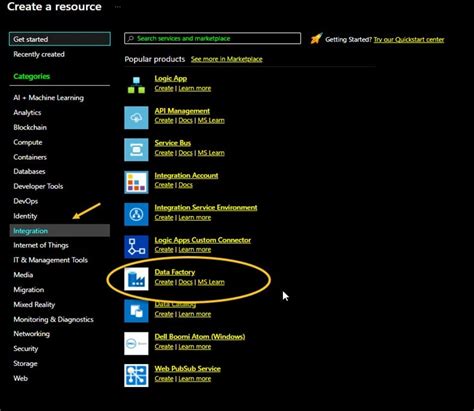The width and height of the screenshot is (474, 411).
Task: Open the Integration Account title link
Action: (x=186, y=175)
